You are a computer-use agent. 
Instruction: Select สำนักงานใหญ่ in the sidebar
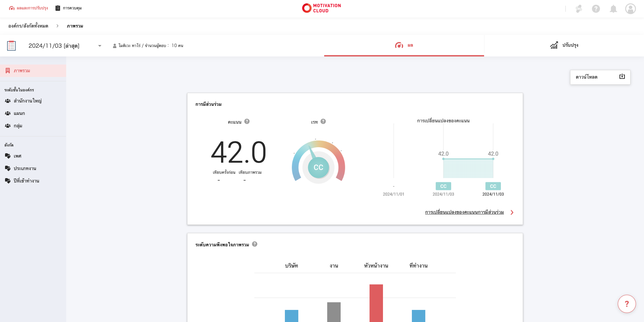28,101
